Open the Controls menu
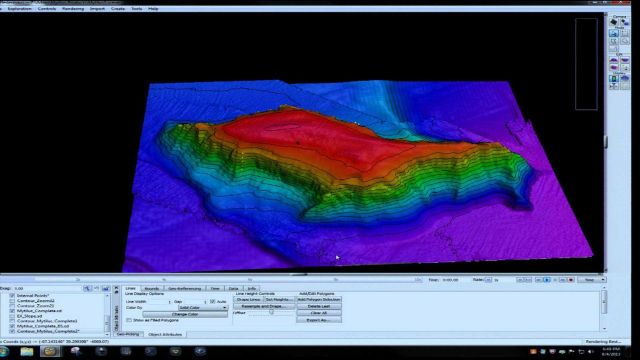 pos(47,9)
